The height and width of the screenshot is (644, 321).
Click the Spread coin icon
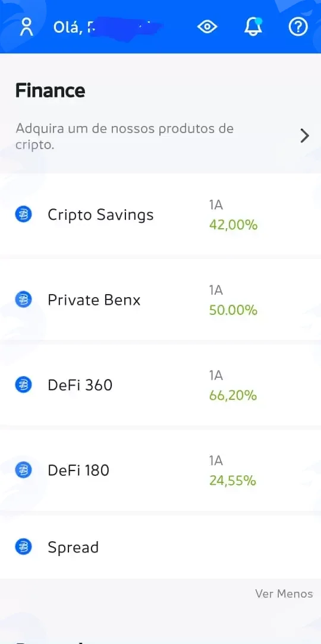pos(23,547)
